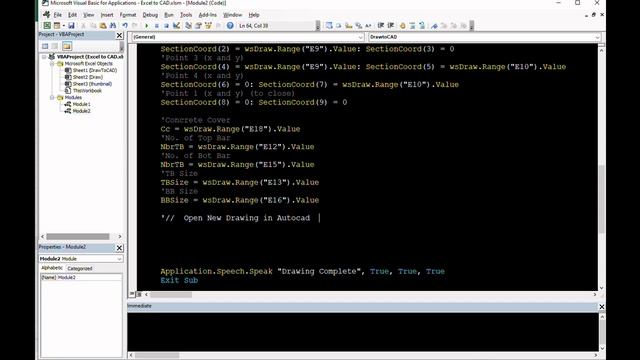This screenshot has width=640, height=360.
Task: Open the Insert menu
Action: click(x=107, y=15)
